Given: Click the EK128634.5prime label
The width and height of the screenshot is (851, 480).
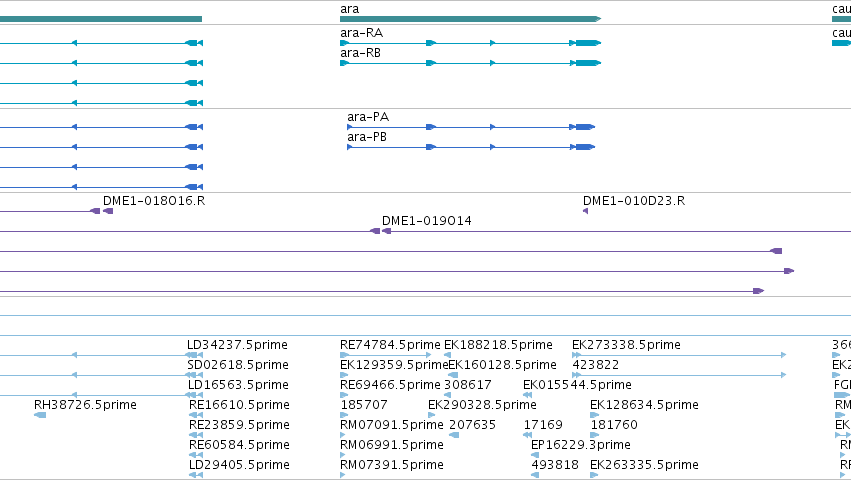Looking at the screenshot, I should (644, 405).
